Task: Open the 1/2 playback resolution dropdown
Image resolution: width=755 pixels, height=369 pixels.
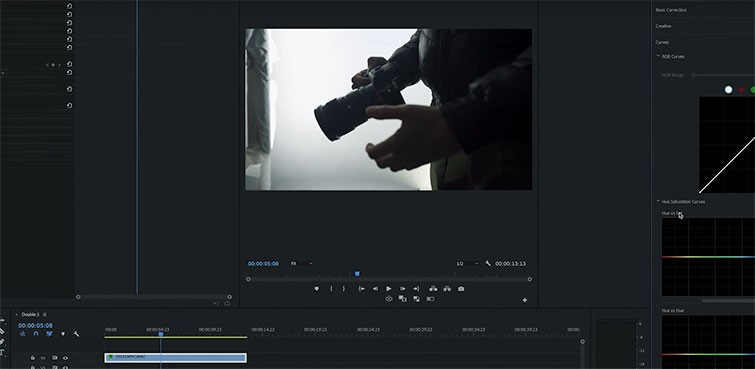Action: (467, 264)
